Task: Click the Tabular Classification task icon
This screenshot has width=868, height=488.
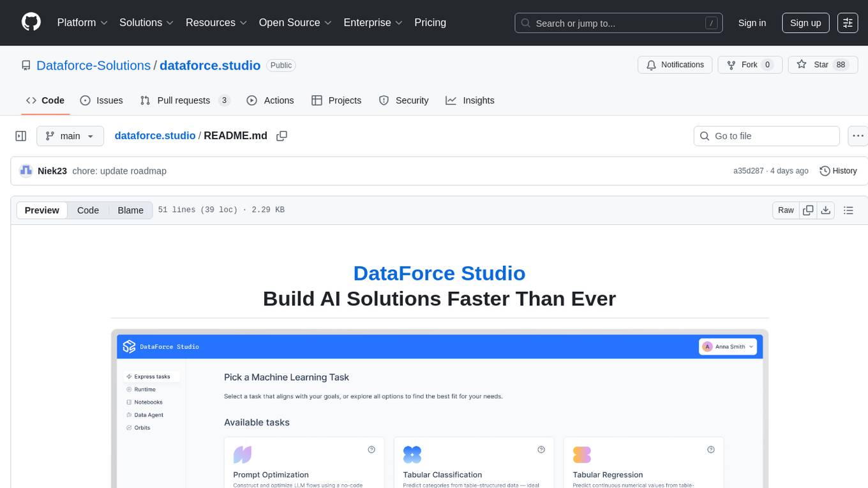Action: point(412,455)
